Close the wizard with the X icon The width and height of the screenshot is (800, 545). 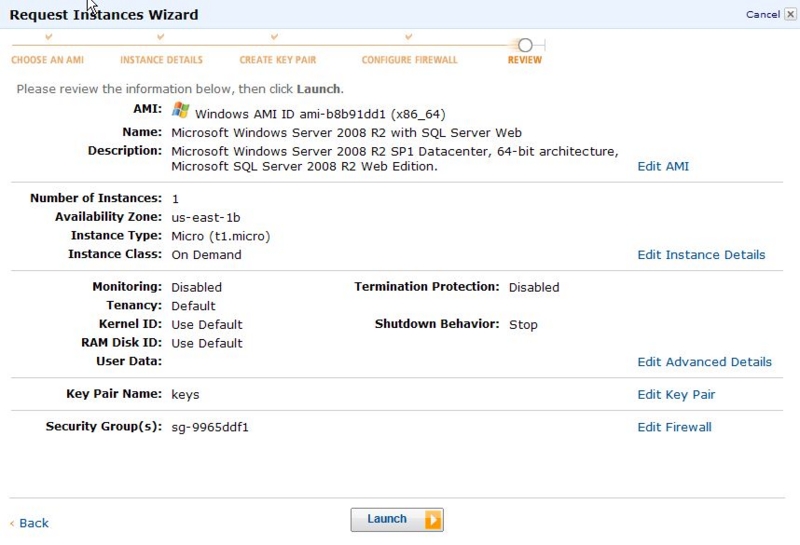tap(790, 14)
